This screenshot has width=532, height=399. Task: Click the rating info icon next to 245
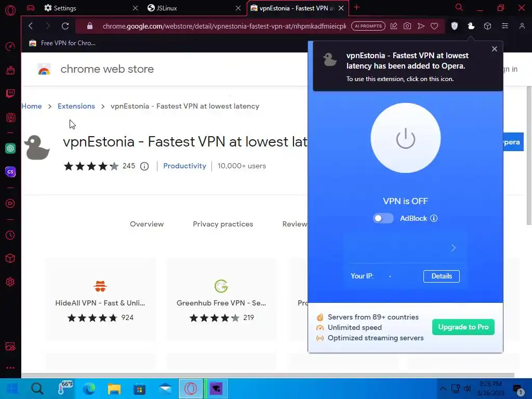point(144,166)
